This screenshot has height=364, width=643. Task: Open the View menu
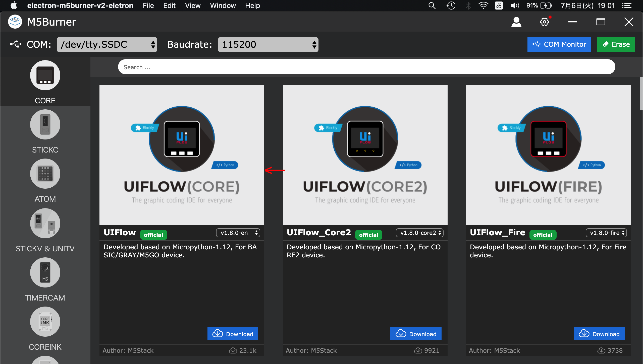tap(193, 6)
